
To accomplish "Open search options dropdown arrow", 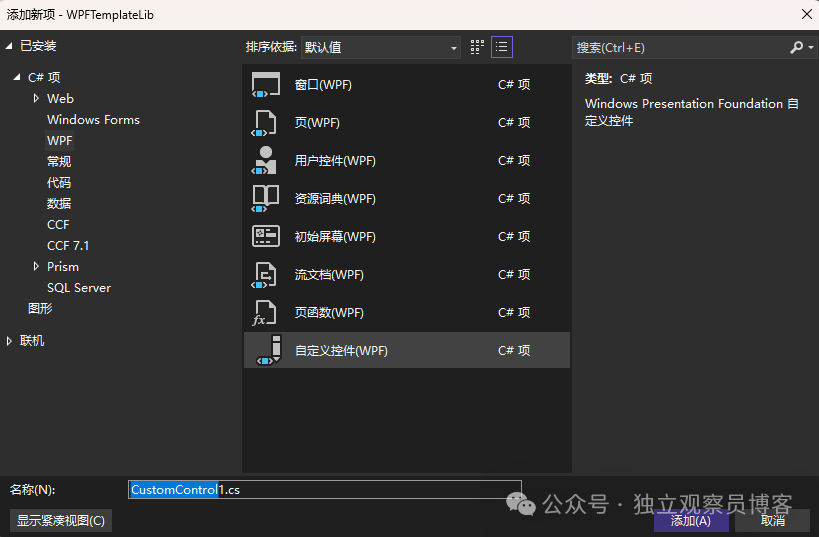I will coord(811,48).
